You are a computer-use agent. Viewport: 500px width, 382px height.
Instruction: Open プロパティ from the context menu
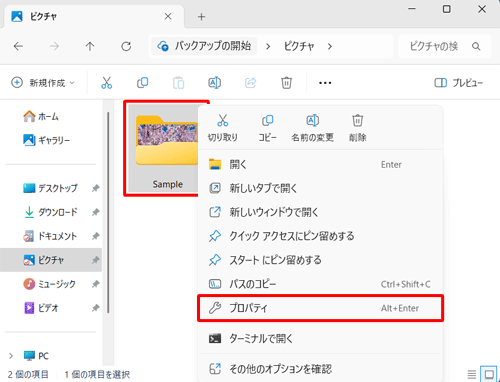[x=321, y=308]
